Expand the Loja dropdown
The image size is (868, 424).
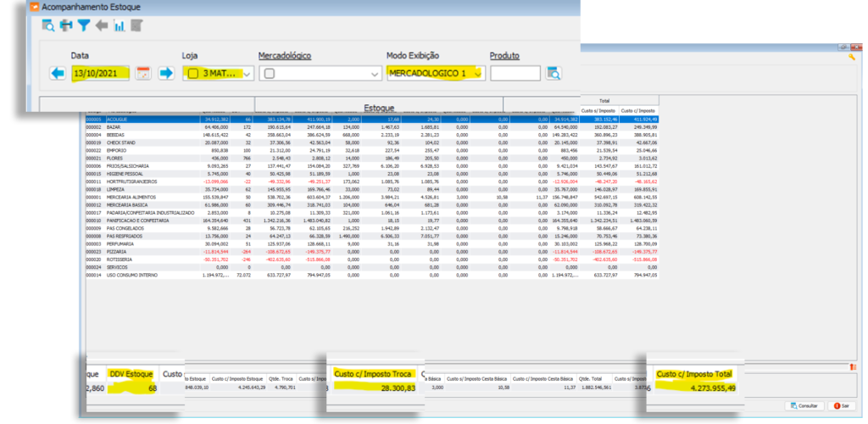point(247,74)
